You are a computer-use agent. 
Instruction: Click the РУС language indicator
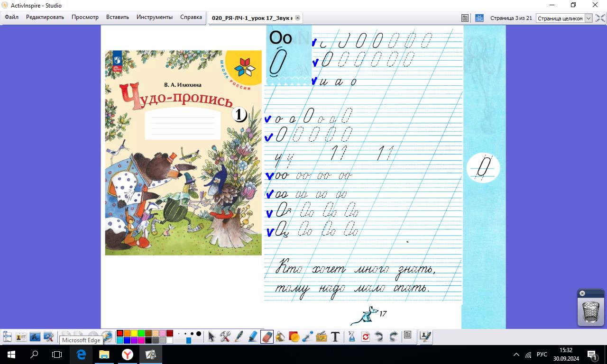[542, 355]
